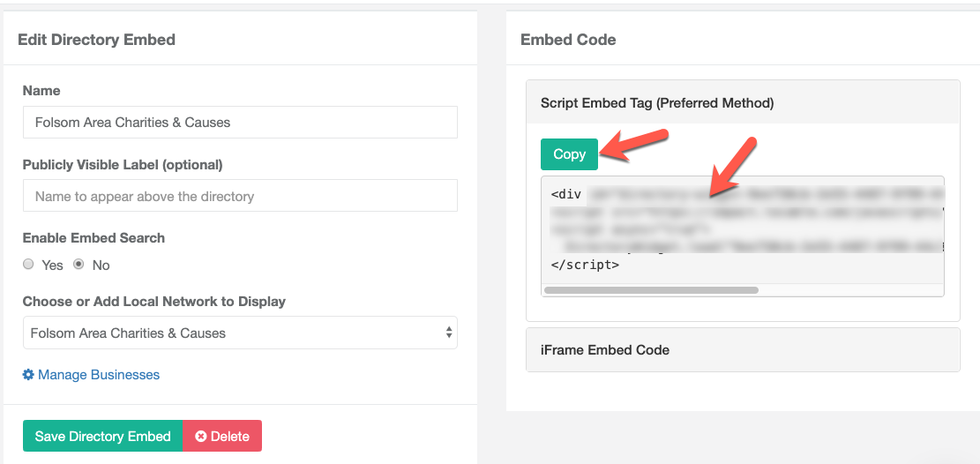Click Save Directory Embed button
Viewport: 980px width, 464px height.
(102, 436)
